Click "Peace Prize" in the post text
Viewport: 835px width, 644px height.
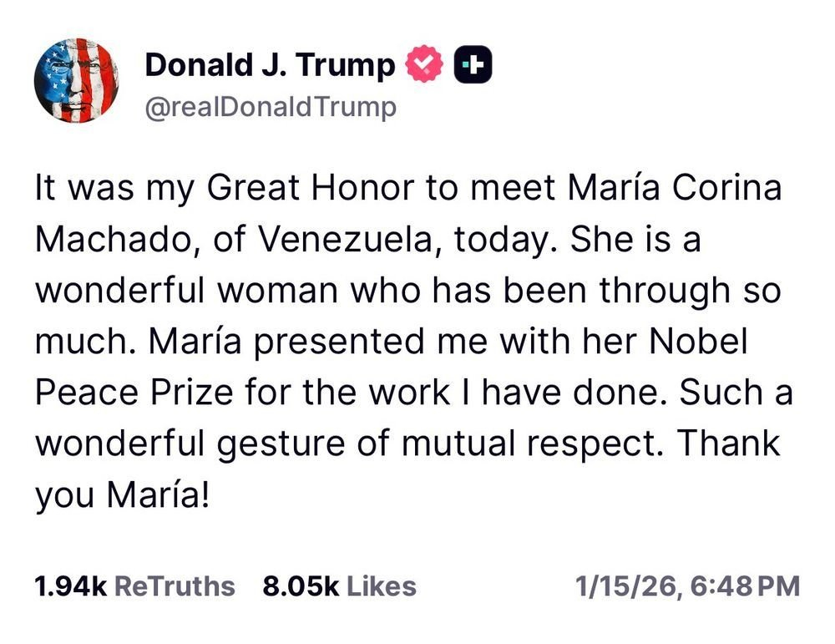[x=134, y=393]
